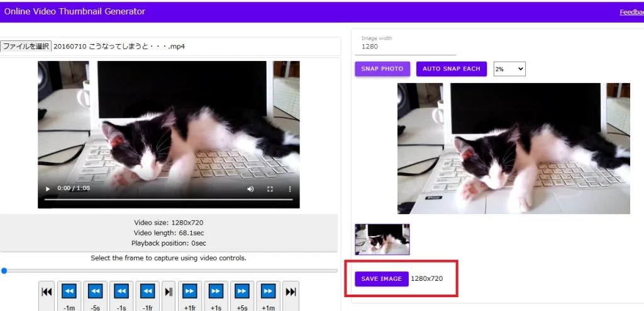
Task: Mute the video player volume
Action: pyautogui.click(x=250, y=189)
